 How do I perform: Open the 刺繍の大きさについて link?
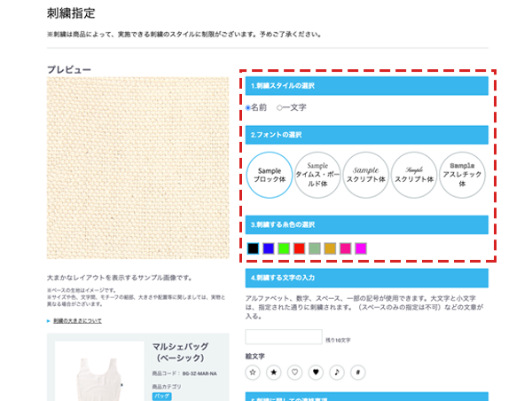coord(76,320)
